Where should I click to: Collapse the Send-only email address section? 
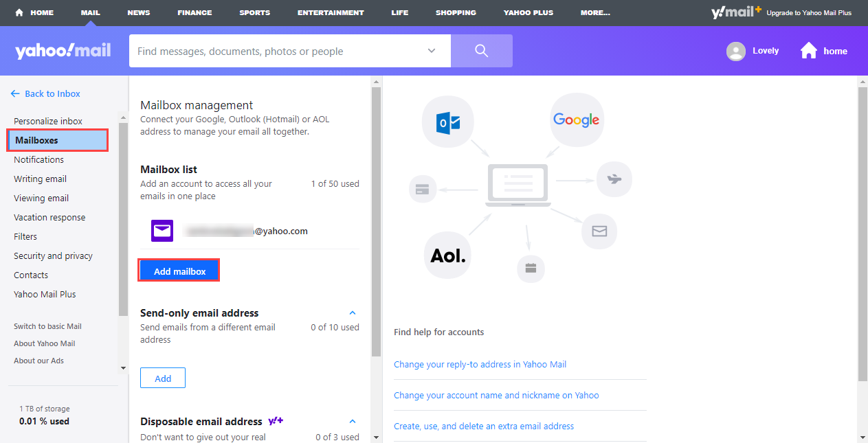tap(353, 313)
